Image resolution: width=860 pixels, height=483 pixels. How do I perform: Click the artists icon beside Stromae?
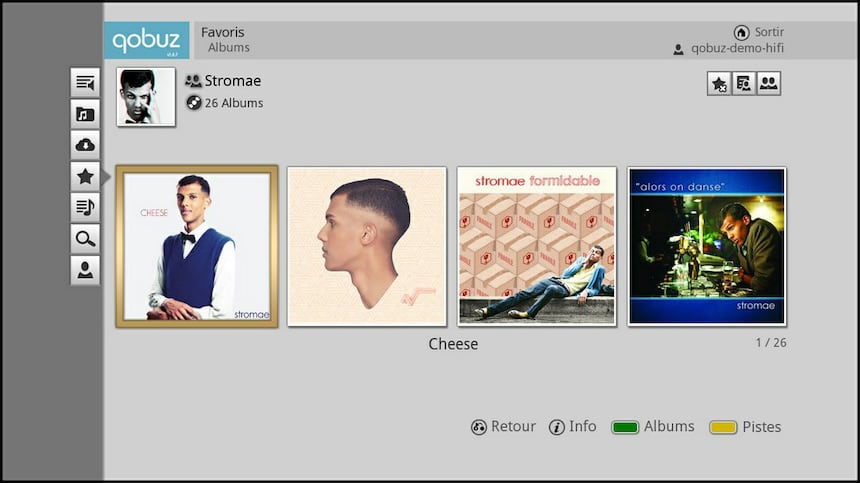[193, 81]
